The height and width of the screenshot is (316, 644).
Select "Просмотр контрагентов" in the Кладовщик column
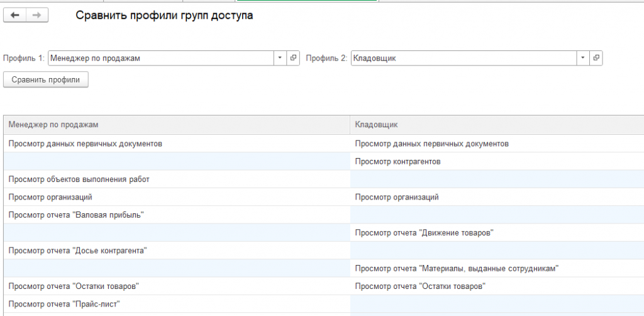tap(397, 162)
